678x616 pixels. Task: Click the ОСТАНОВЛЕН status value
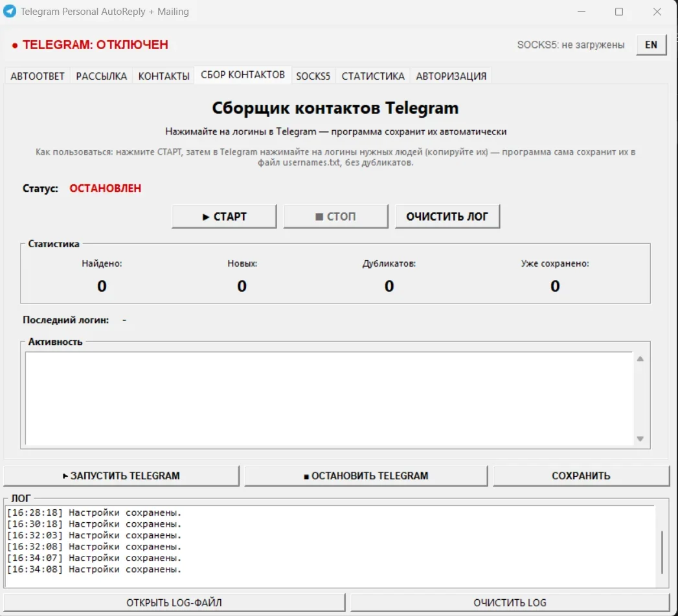click(x=106, y=188)
